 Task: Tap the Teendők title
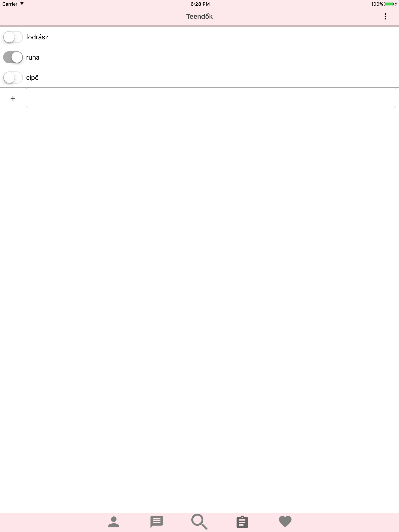coord(199,16)
